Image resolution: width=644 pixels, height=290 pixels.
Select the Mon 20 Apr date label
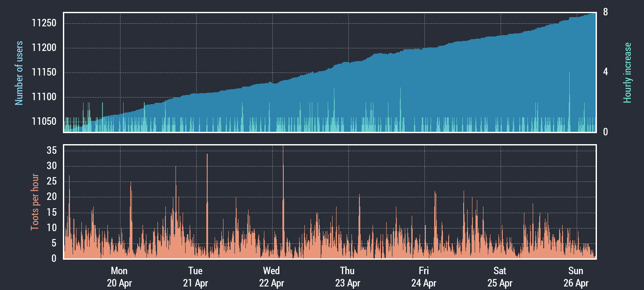click(119, 277)
